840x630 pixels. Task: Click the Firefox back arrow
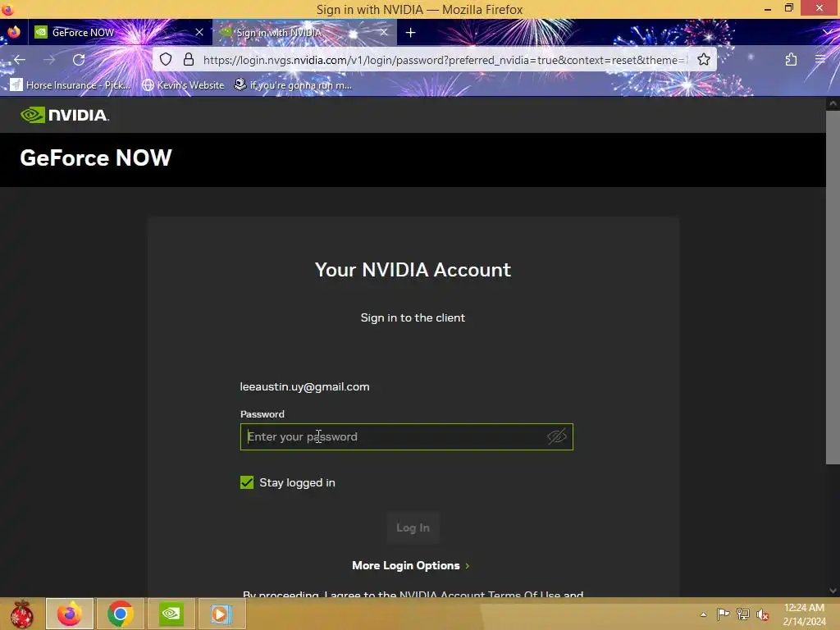(20, 59)
